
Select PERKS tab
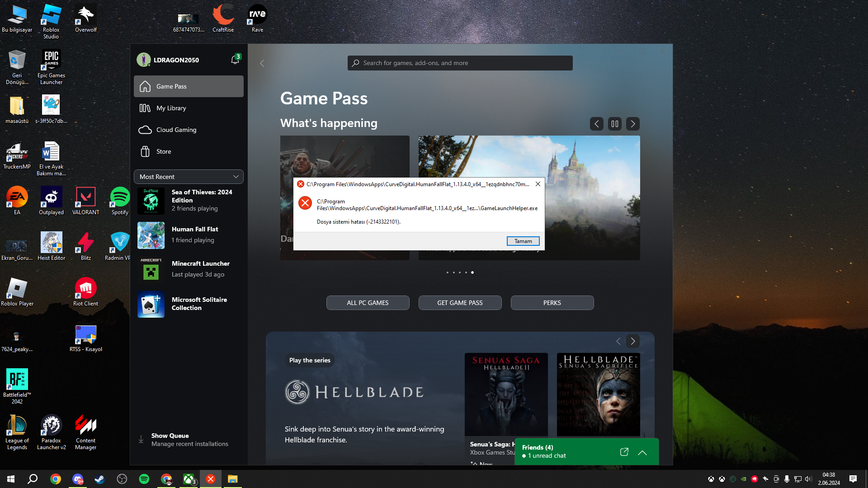point(552,302)
